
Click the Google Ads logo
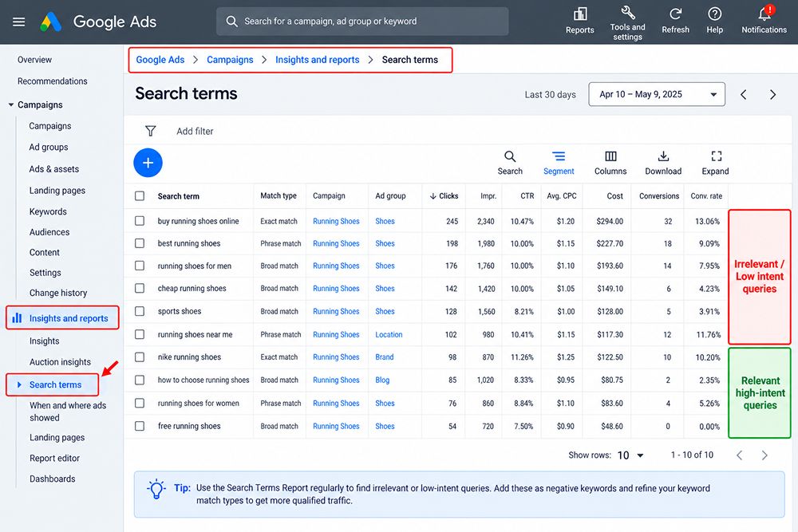[x=51, y=22]
